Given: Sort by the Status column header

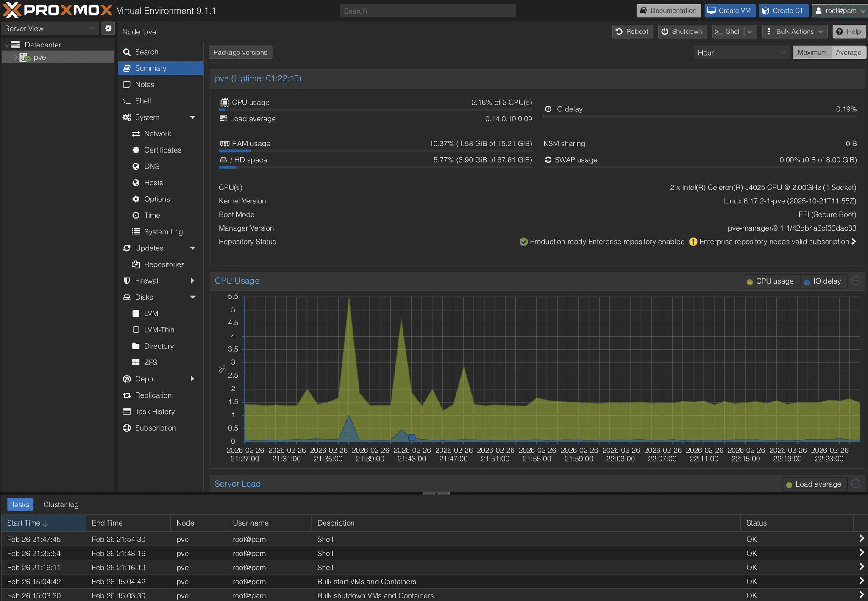Looking at the screenshot, I should (797, 523).
